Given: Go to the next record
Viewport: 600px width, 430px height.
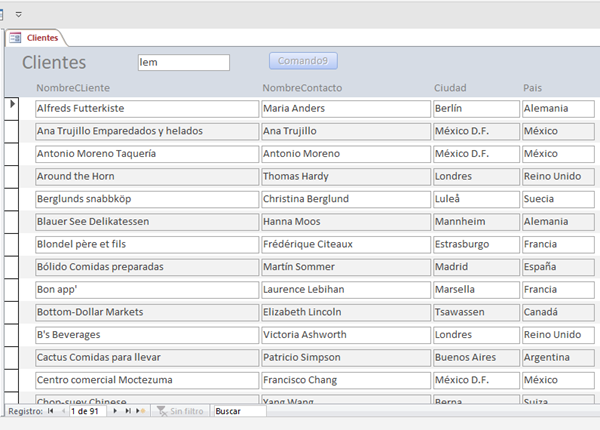Looking at the screenshot, I should coord(115,411).
